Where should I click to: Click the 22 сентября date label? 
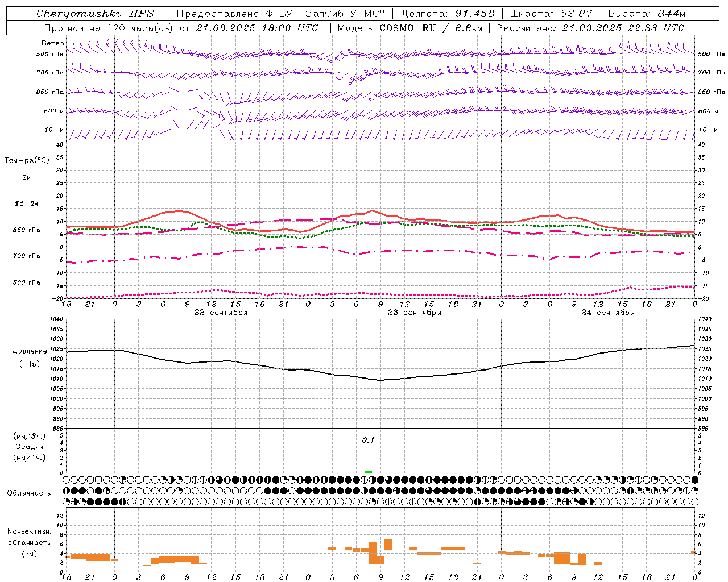221,313
